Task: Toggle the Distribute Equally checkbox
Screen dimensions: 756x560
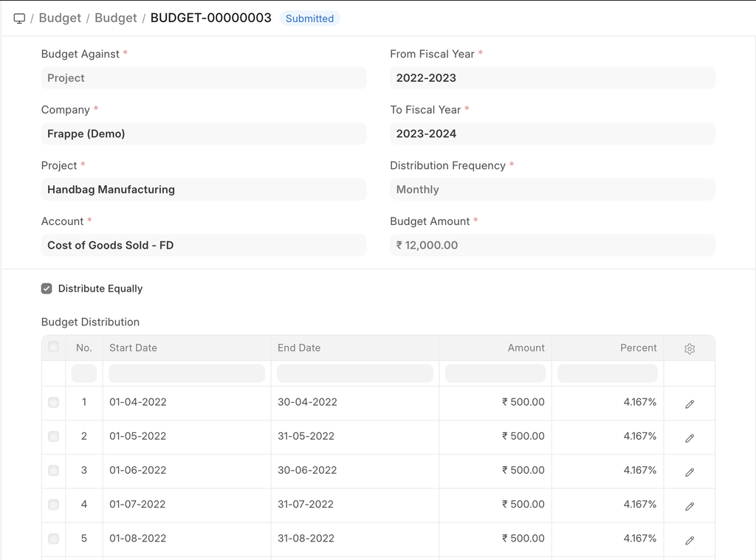Action: click(47, 288)
